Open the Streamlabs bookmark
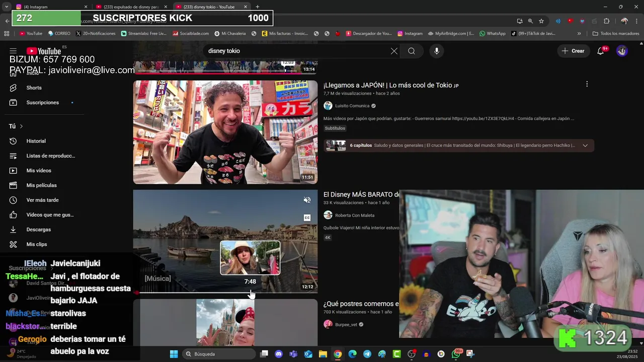The image size is (644, 362). (144, 34)
